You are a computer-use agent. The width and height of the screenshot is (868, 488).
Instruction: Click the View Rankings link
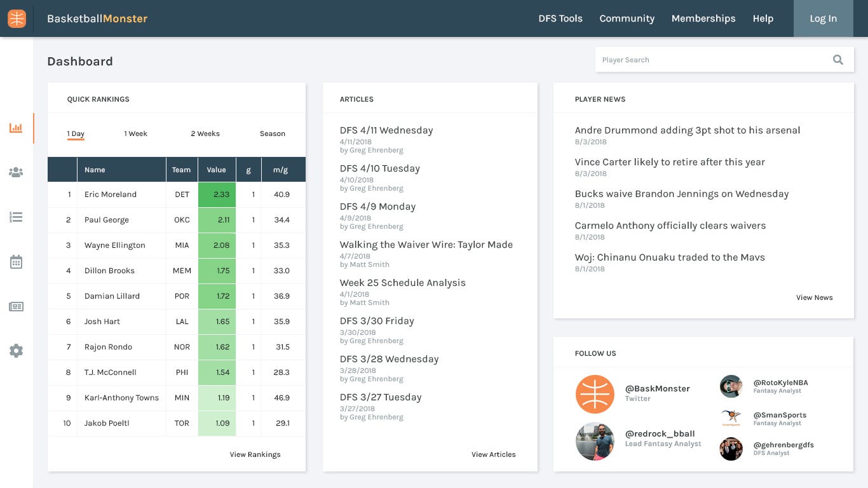(x=255, y=454)
